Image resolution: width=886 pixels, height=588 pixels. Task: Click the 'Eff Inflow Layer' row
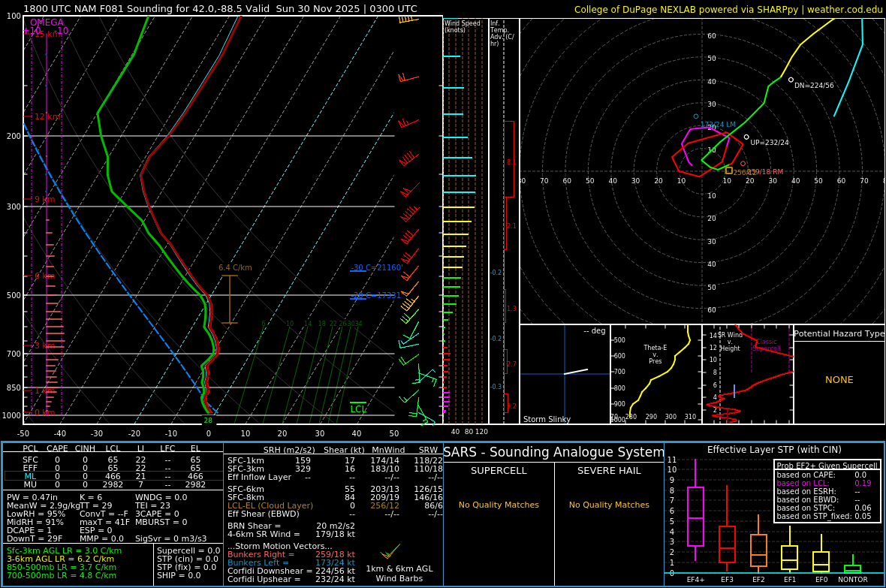[x=335, y=477]
